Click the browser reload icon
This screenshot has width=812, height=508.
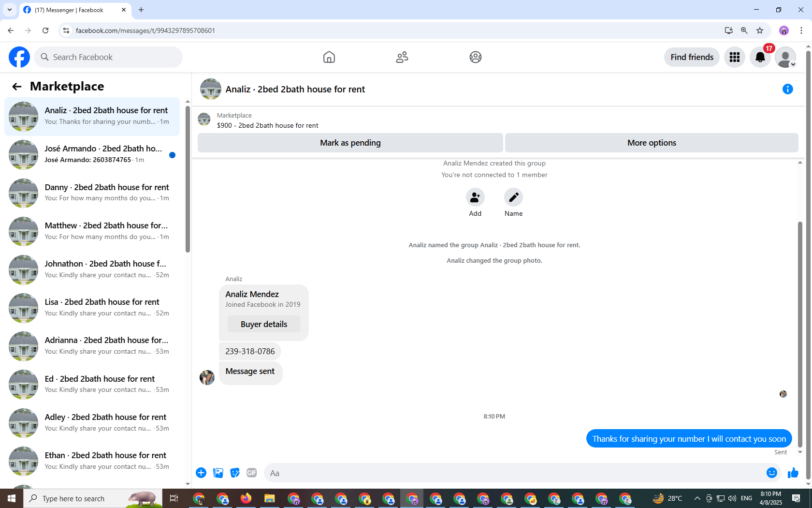point(45,30)
